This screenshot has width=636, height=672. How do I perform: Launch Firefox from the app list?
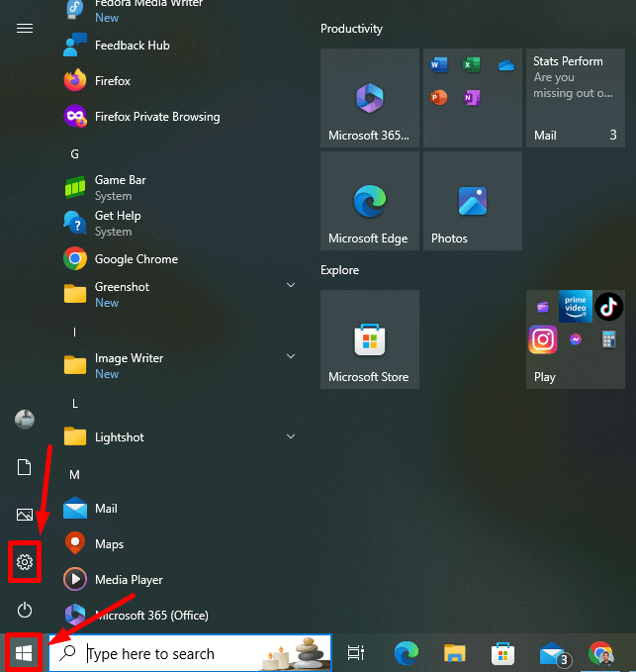click(112, 81)
